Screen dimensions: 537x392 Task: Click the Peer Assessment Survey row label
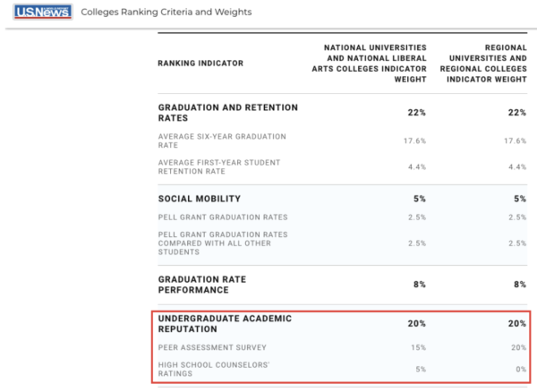(x=212, y=347)
